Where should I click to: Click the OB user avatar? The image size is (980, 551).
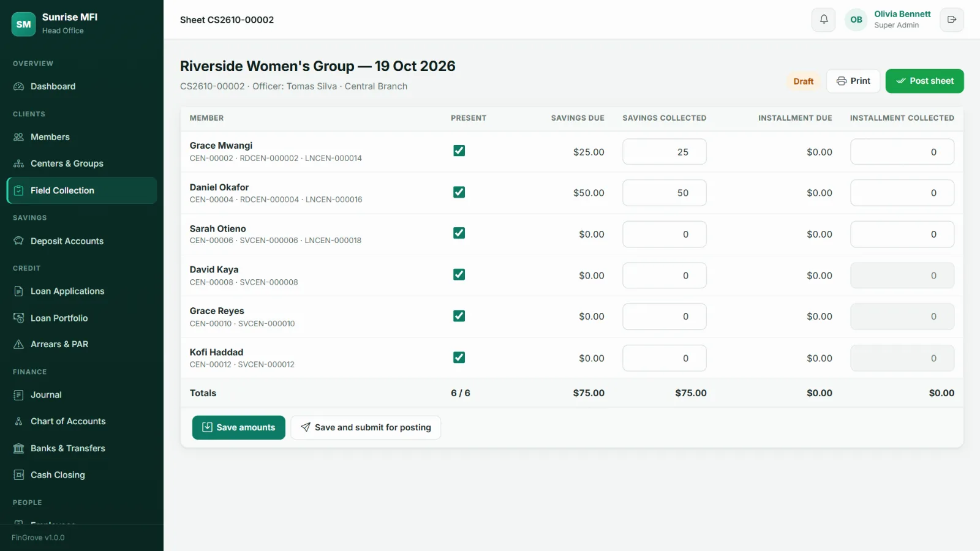point(856,20)
